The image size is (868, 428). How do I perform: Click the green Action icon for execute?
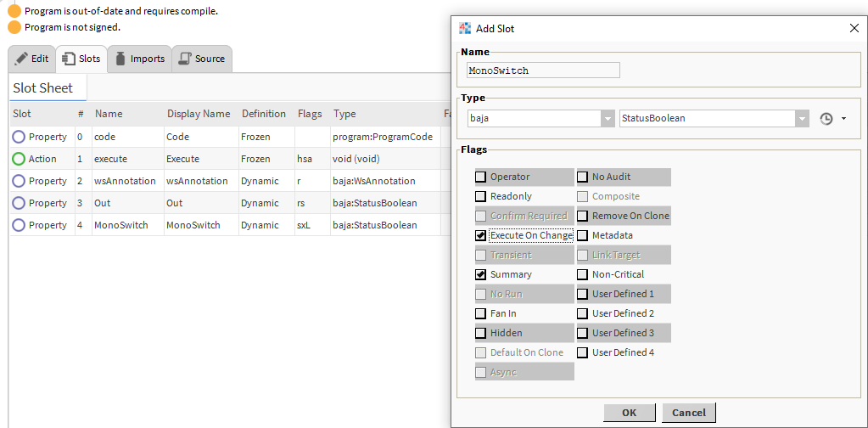point(19,159)
